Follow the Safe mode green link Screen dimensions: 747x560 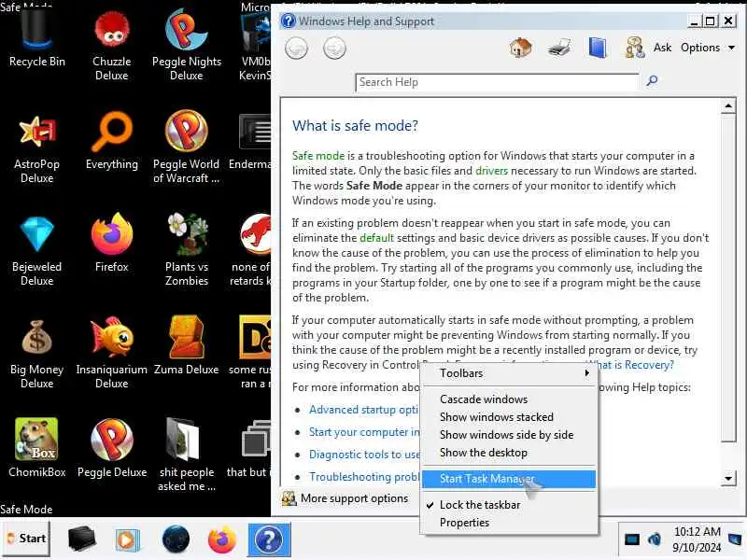point(317,156)
